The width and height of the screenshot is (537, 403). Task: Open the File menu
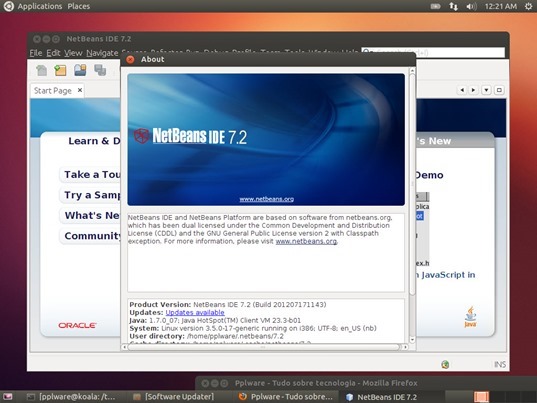click(36, 53)
